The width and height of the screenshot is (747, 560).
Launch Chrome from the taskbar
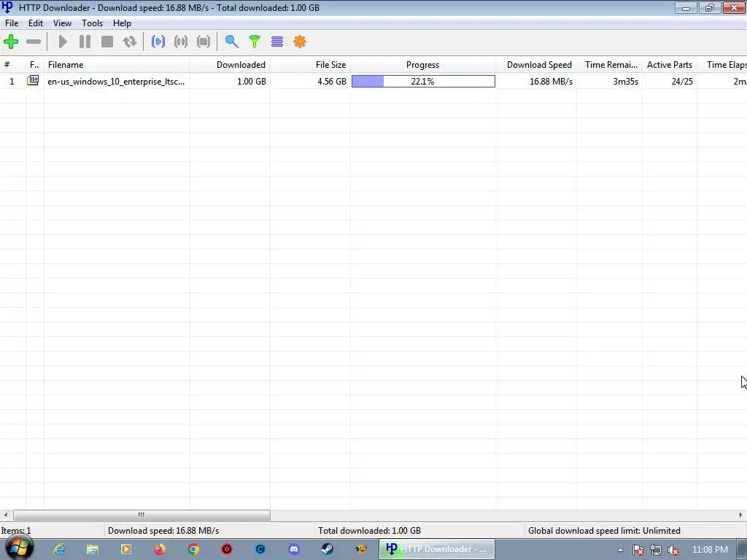pyautogui.click(x=193, y=549)
